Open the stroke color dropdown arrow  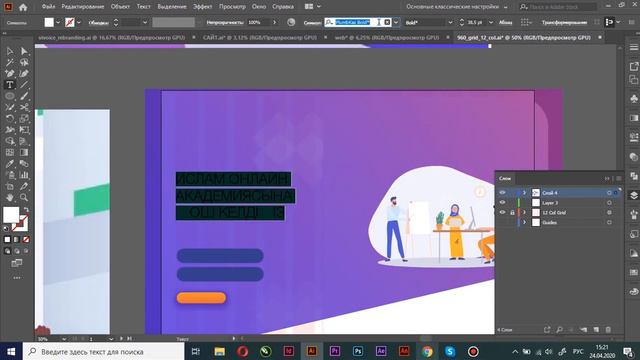click(79, 22)
